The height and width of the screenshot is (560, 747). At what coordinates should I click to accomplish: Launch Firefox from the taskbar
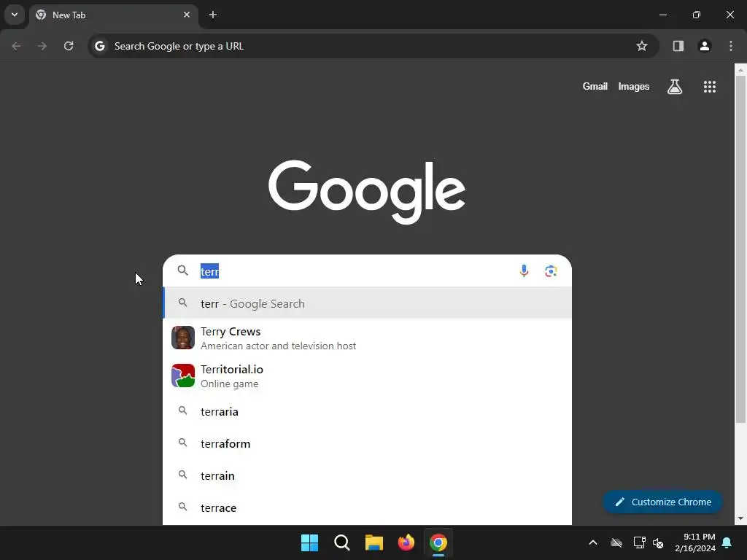click(406, 542)
